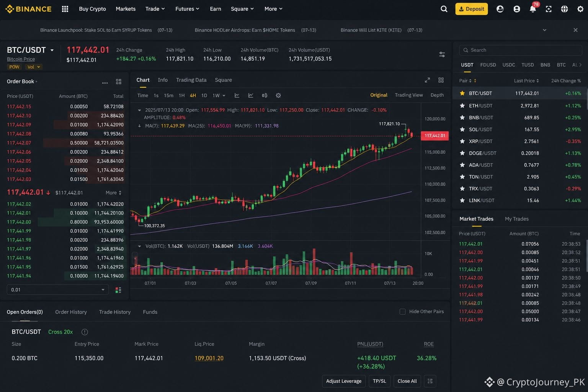Toggle favorite star for DOGE/USDT
This screenshot has height=392, width=588.
coord(462,153)
